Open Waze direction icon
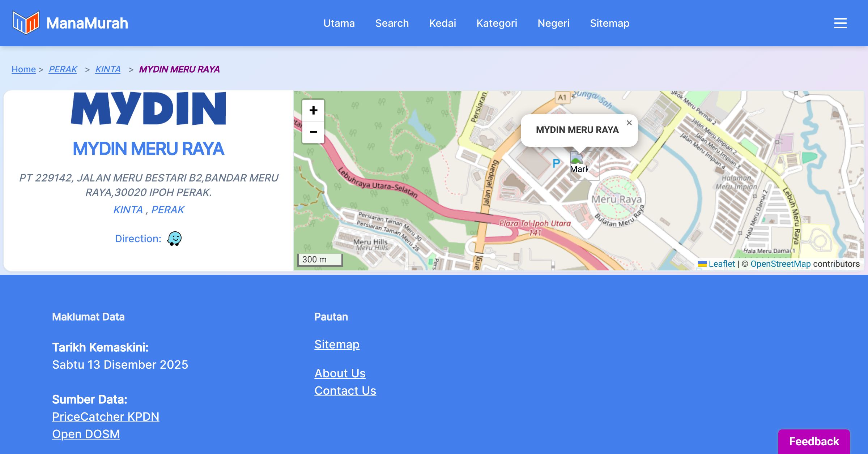Screen dimensions: 868x454 click(x=174, y=239)
